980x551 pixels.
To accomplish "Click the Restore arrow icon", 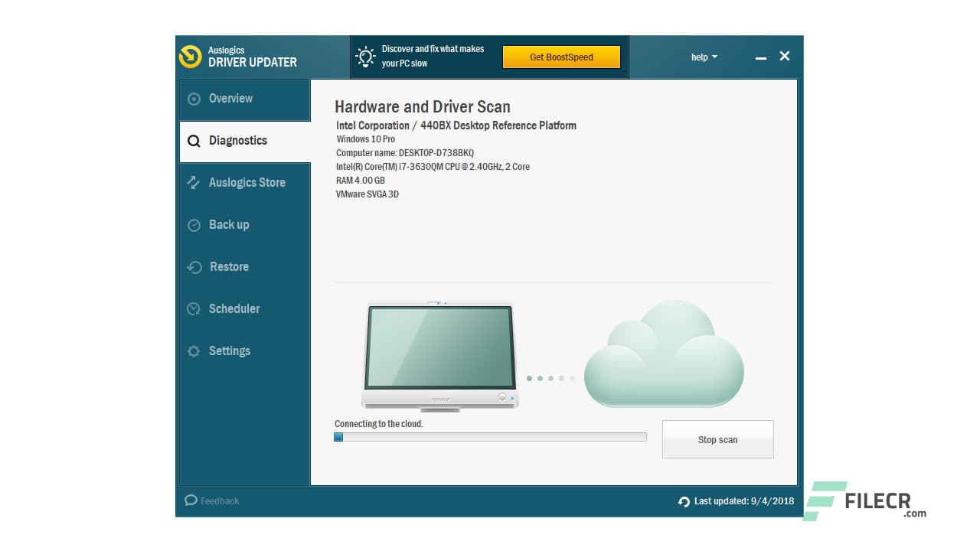I will pyautogui.click(x=193, y=267).
